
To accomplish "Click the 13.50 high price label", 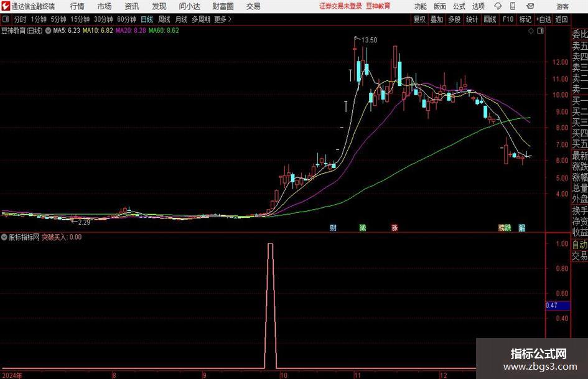I will pos(369,40).
